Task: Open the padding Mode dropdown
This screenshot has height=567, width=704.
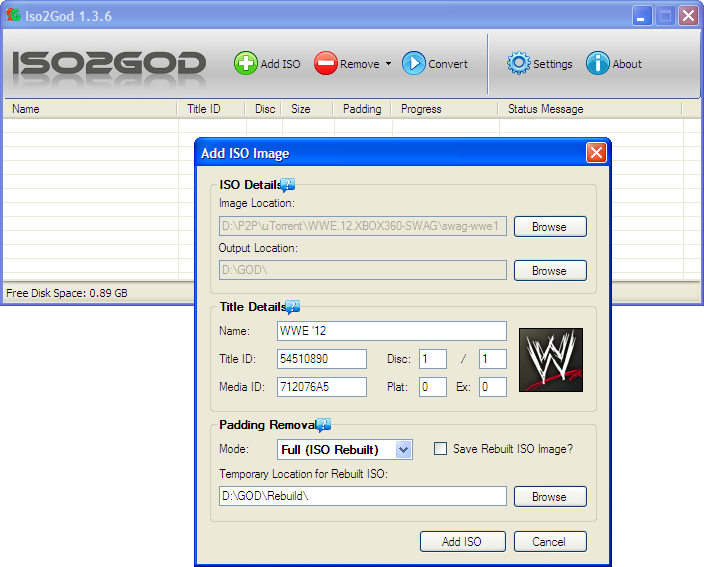Action: point(403,450)
